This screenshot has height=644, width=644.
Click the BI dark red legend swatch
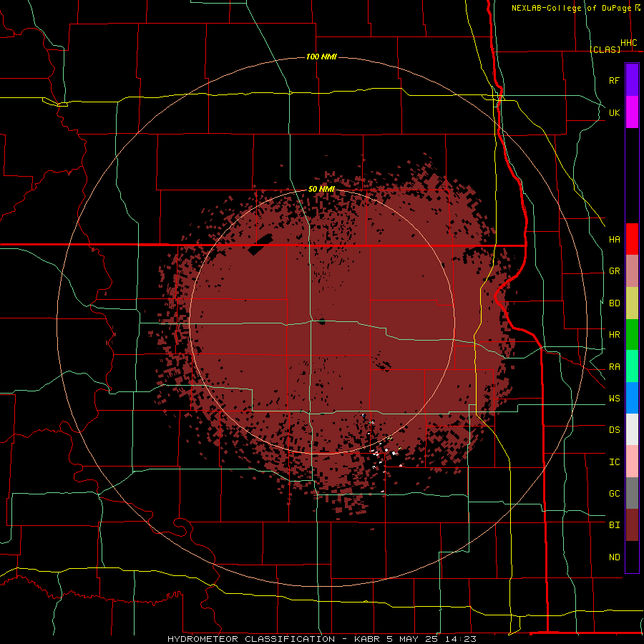632,525
